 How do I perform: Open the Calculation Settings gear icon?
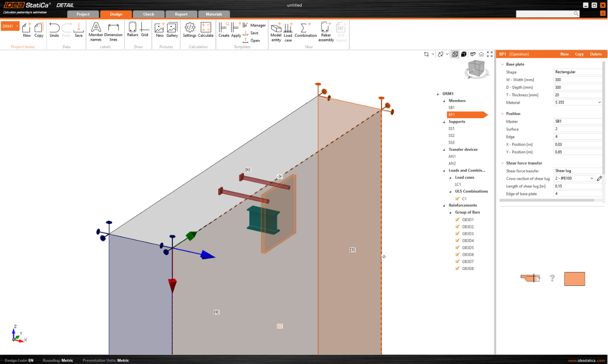point(189,29)
